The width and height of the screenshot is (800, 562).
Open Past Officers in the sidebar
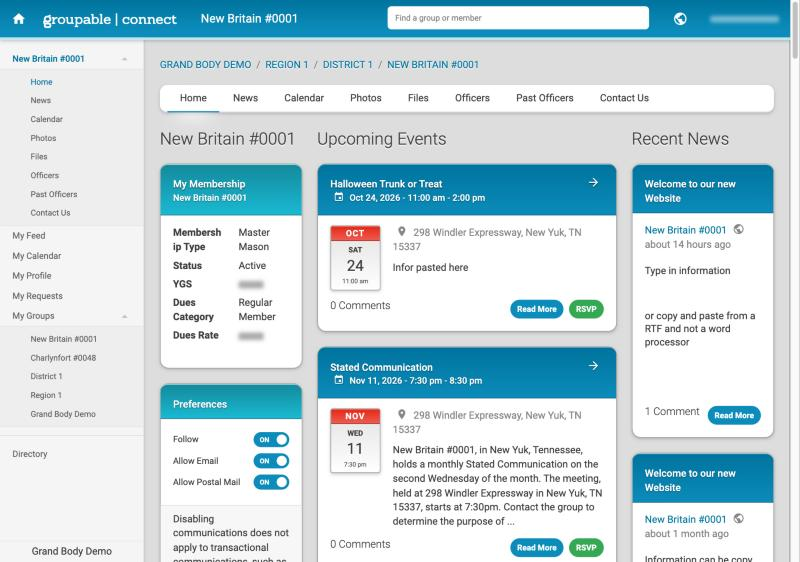click(x=54, y=194)
